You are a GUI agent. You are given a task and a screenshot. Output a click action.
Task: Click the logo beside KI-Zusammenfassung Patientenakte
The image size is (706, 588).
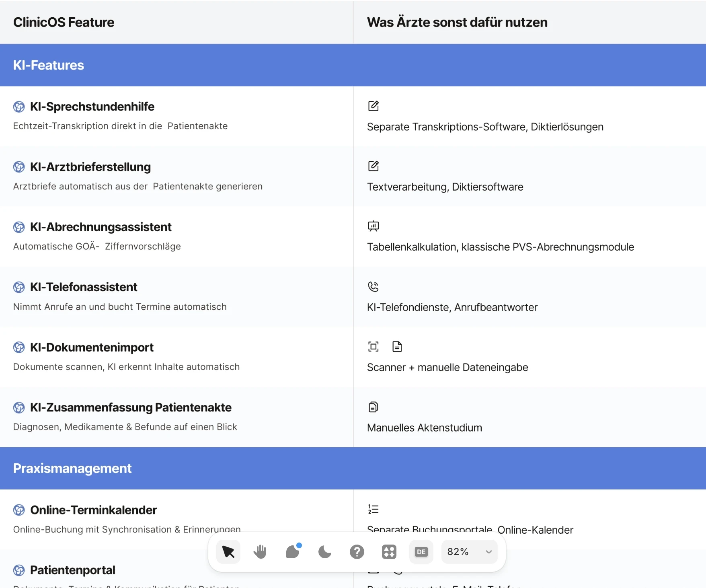(19, 408)
